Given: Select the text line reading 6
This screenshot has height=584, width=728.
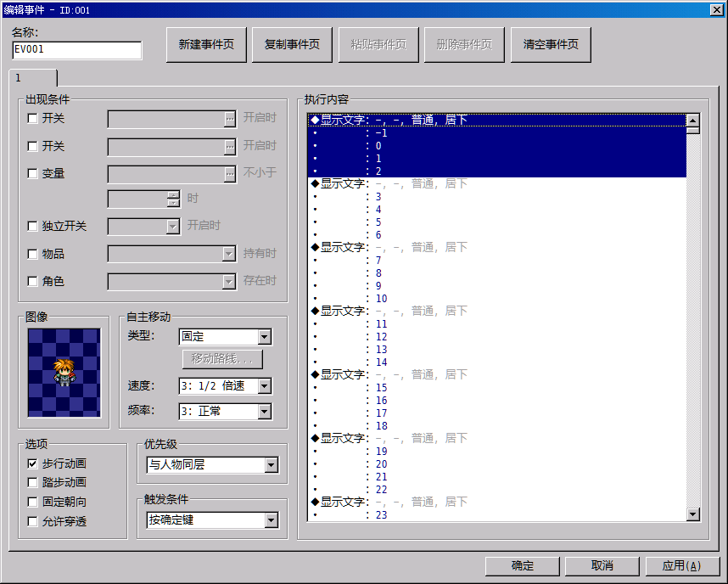Looking at the screenshot, I should [496, 235].
